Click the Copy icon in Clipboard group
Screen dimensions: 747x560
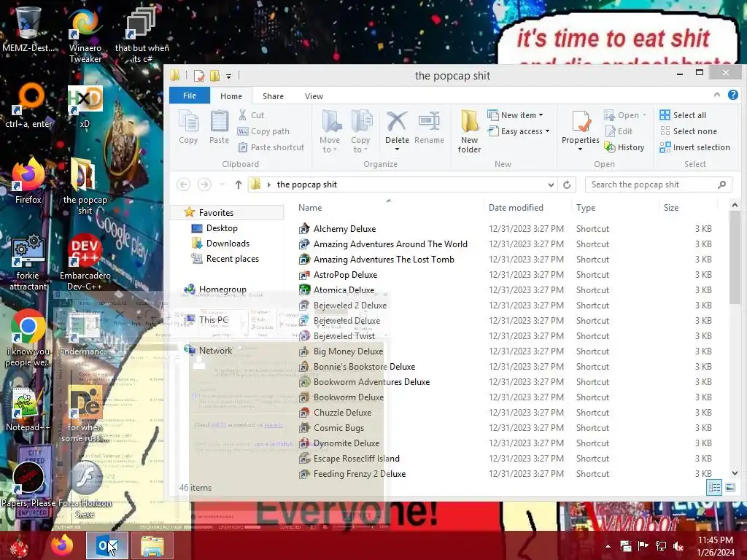[188, 127]
